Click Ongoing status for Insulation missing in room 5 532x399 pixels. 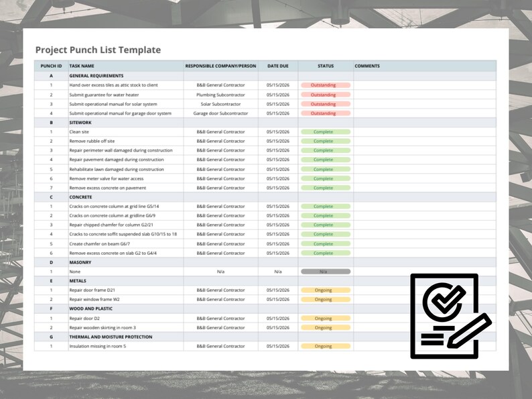pyautogui.click(x=326, y=346)
